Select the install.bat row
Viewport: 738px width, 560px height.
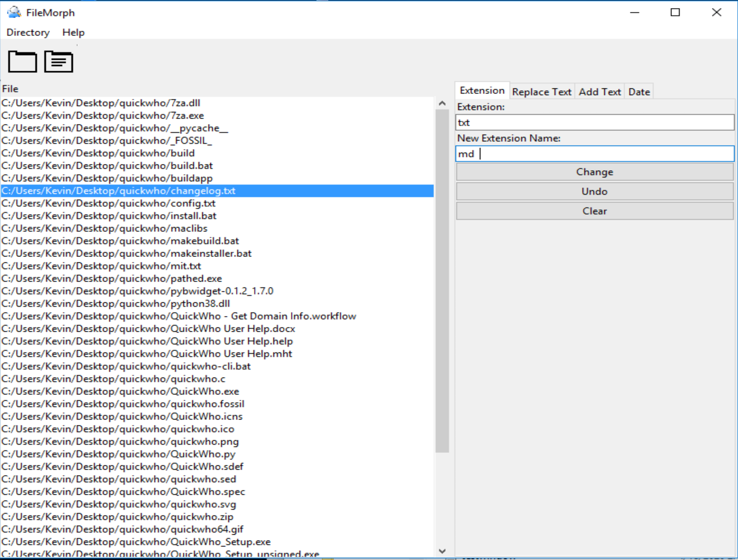[x=217, y=216]
